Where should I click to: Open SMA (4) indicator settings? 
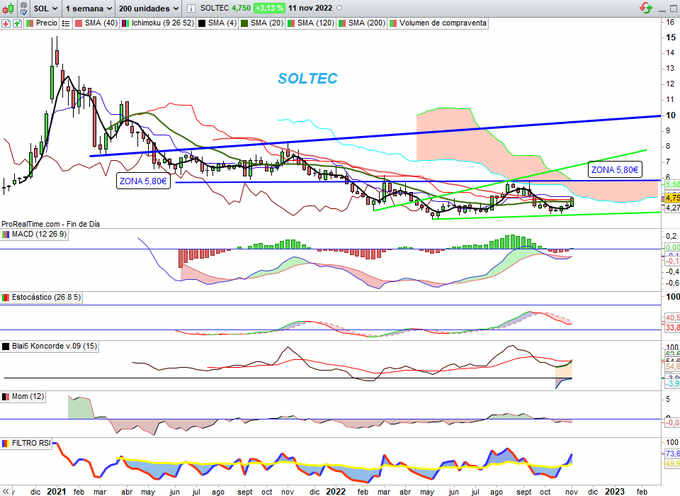[x=222, y=23]
